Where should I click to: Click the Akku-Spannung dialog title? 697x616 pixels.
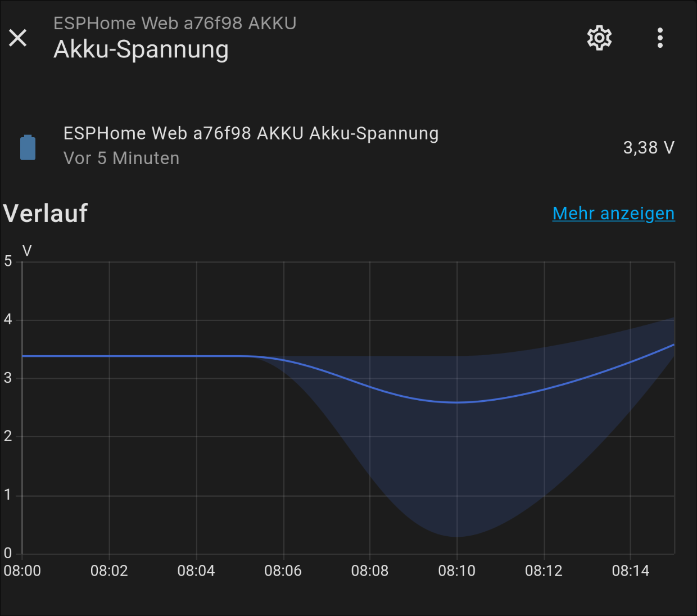coord(141,49)
